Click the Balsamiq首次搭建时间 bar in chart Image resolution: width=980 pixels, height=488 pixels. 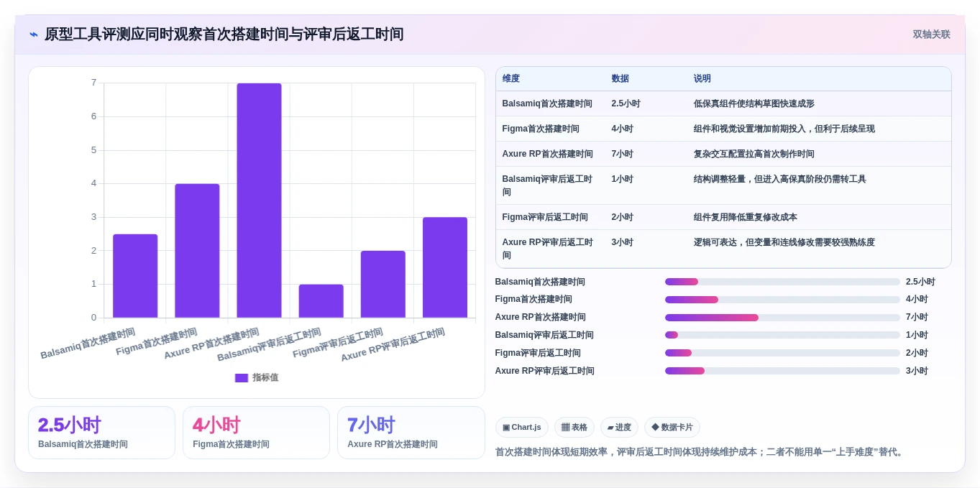[x=135, y=276]
